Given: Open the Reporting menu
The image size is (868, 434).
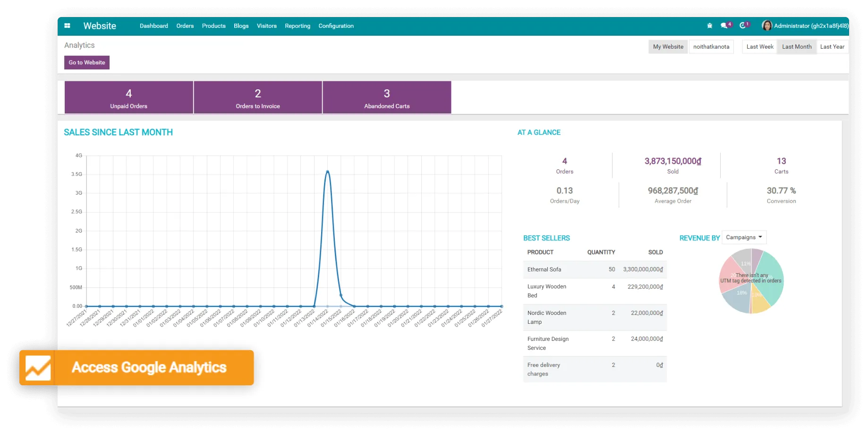Looking at the screenshot, I should click(x=297, y=26).
